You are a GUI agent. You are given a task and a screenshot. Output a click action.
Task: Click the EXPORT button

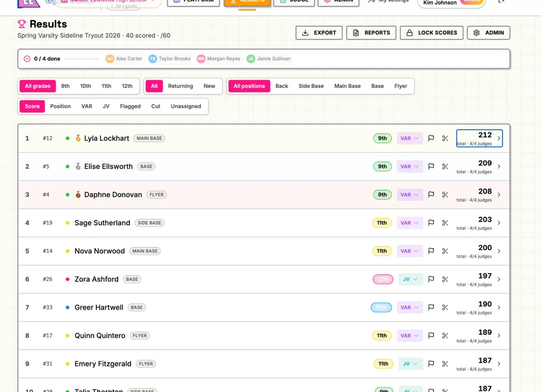tap(319, 33)
